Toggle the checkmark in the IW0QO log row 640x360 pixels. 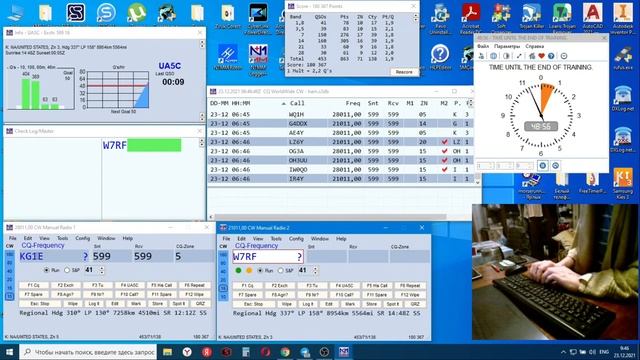[x=444, y=169]
